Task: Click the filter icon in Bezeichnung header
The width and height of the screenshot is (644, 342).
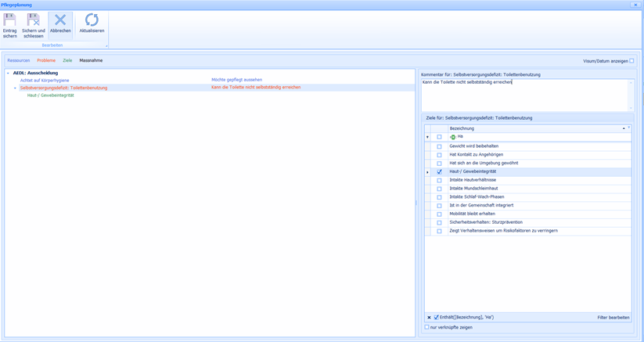Action: click(x=628, y=128)
